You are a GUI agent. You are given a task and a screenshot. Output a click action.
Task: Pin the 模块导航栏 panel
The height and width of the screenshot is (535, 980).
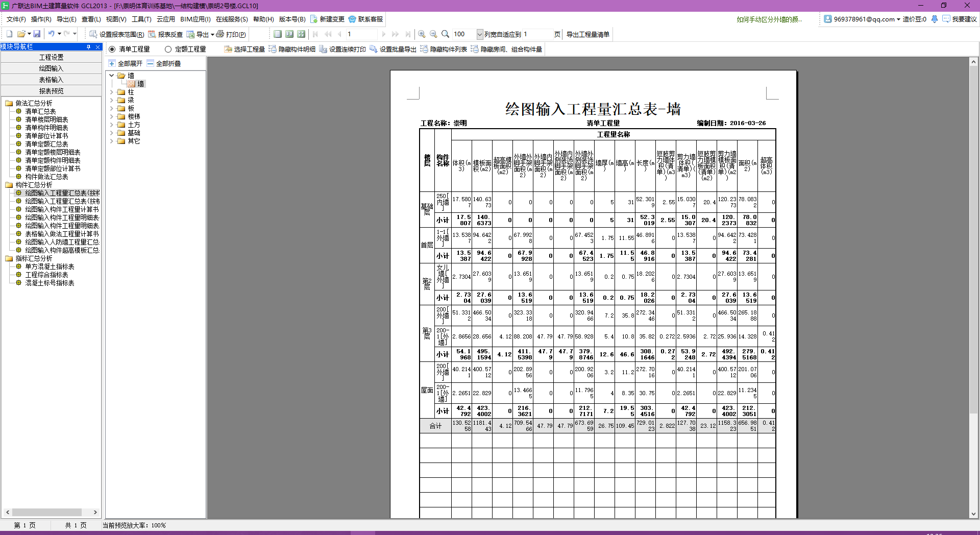coord(88,47)
